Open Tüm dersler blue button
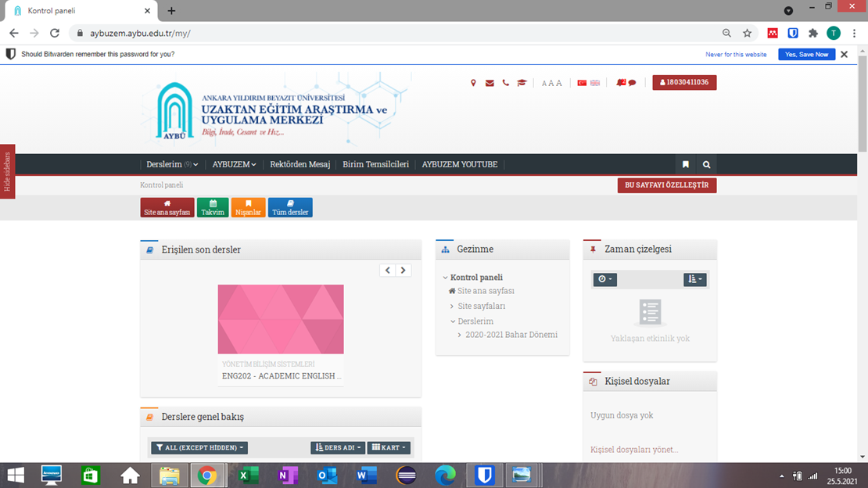The height and width of the screenshot is (488, 868). [290, 208]
